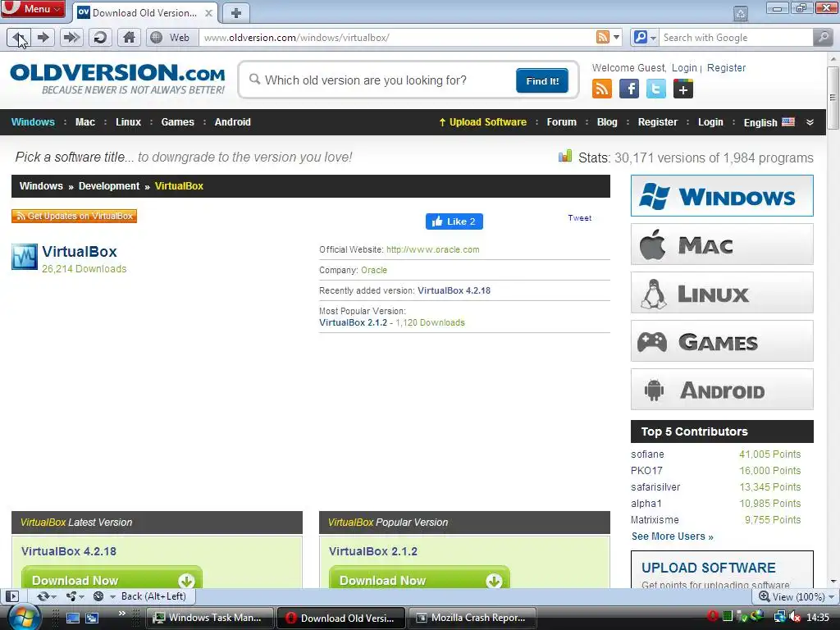
Task: Click the Oracle company link
Action: 374,270
